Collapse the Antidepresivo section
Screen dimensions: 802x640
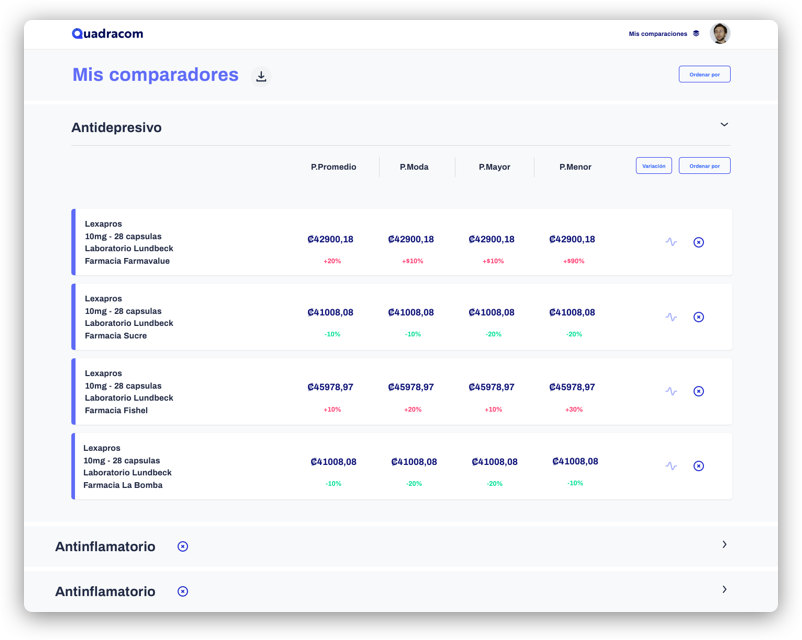pyautogui.click(x=724, y=125)
